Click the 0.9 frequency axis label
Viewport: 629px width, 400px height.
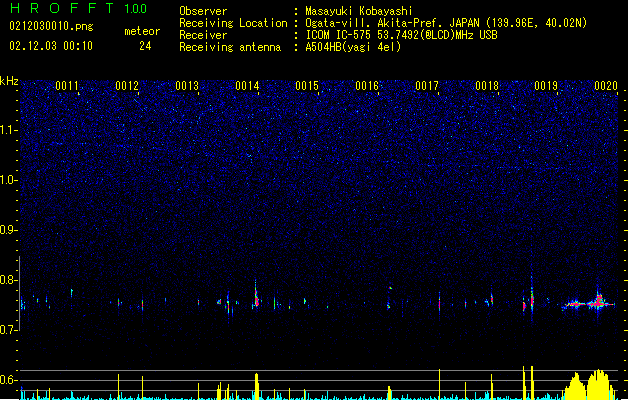click(x=9, y=230)
